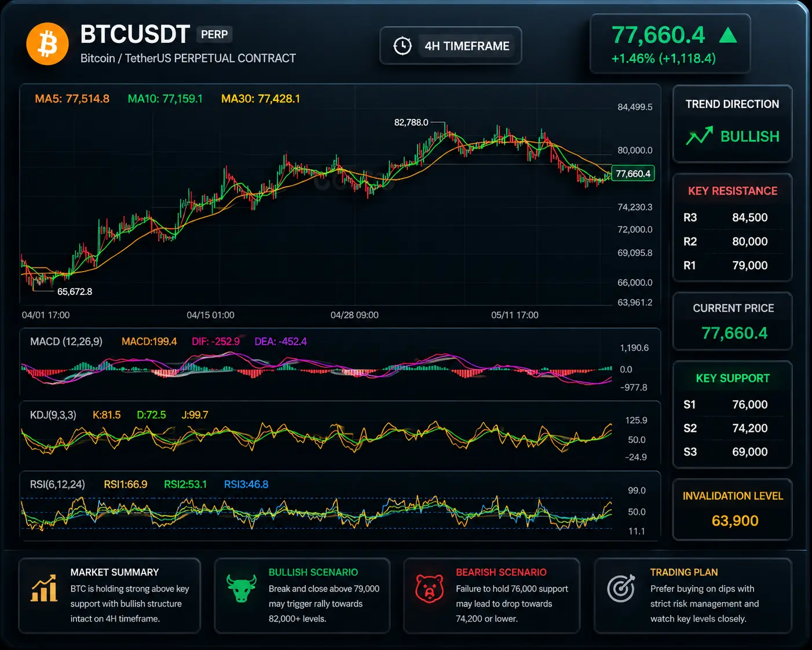Click the 04/28 09:00 date label
Screen dimensions: 812x650
point(354,315)
